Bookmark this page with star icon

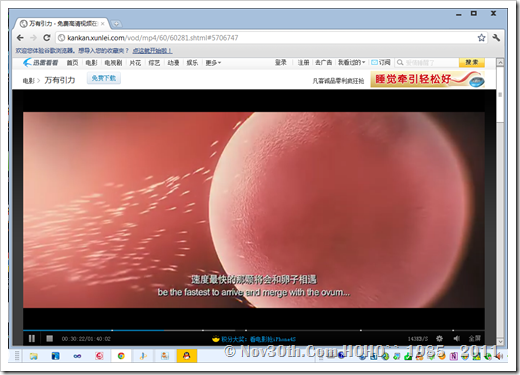(x=481, y=38)
